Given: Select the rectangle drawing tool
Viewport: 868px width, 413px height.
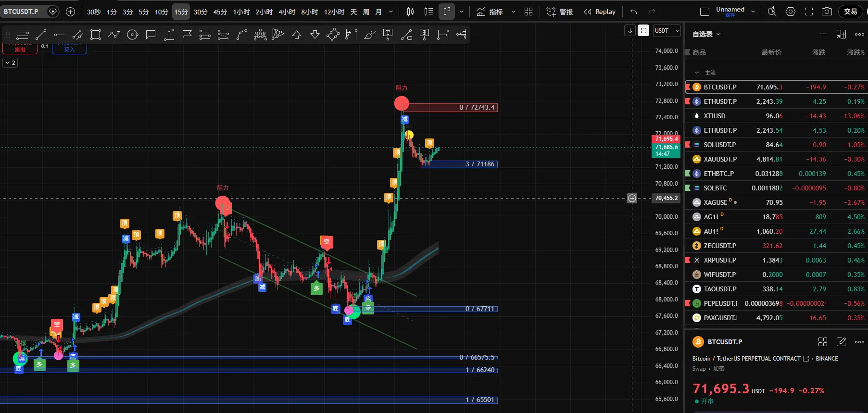Looking at the screenshot, I should [x=96, y=35].
